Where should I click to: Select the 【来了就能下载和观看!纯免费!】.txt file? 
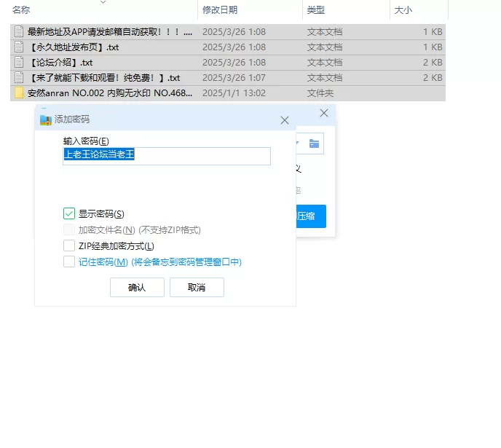tap(228, 78)
